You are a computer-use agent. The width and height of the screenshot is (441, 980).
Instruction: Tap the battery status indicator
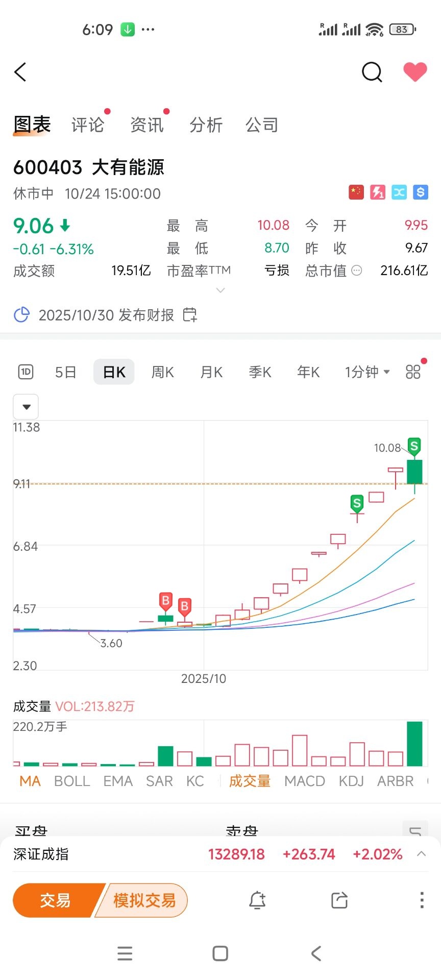[x=403, y=30]
